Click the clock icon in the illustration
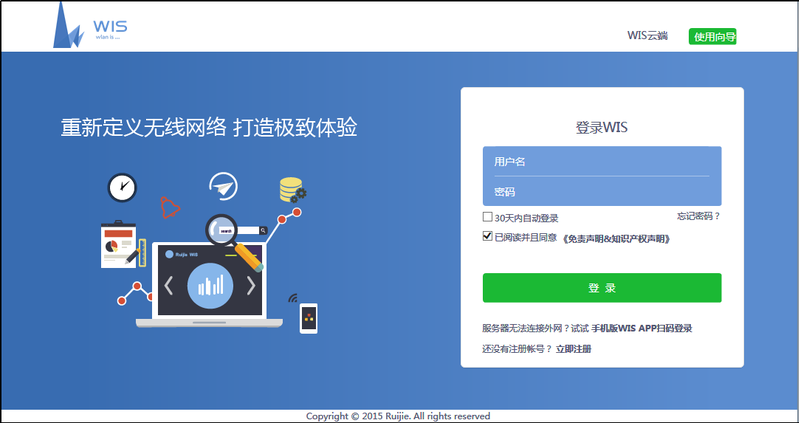 coord(122,186)
